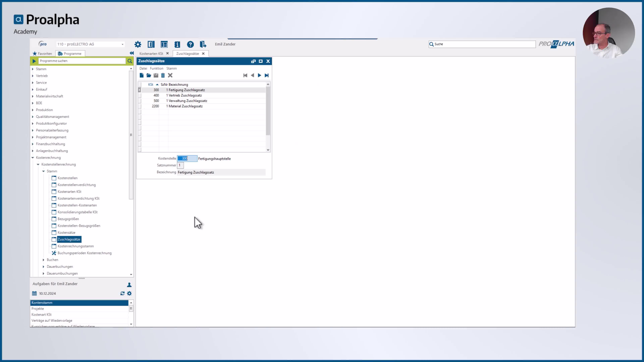
Task: Click the Zuschlagssätze list vertical scrollbar
Action: click(x=268, y=111)
